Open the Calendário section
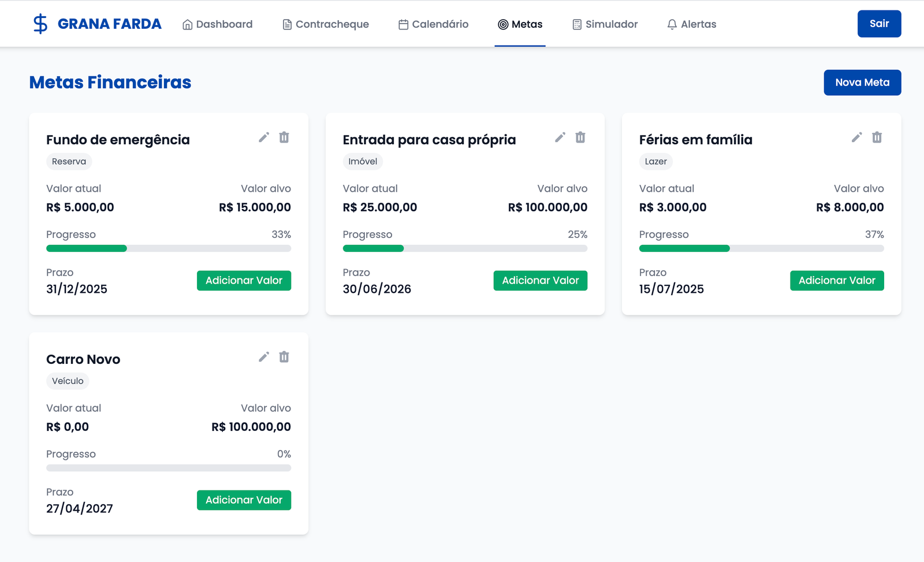The image size is (924, 562). 434,24
